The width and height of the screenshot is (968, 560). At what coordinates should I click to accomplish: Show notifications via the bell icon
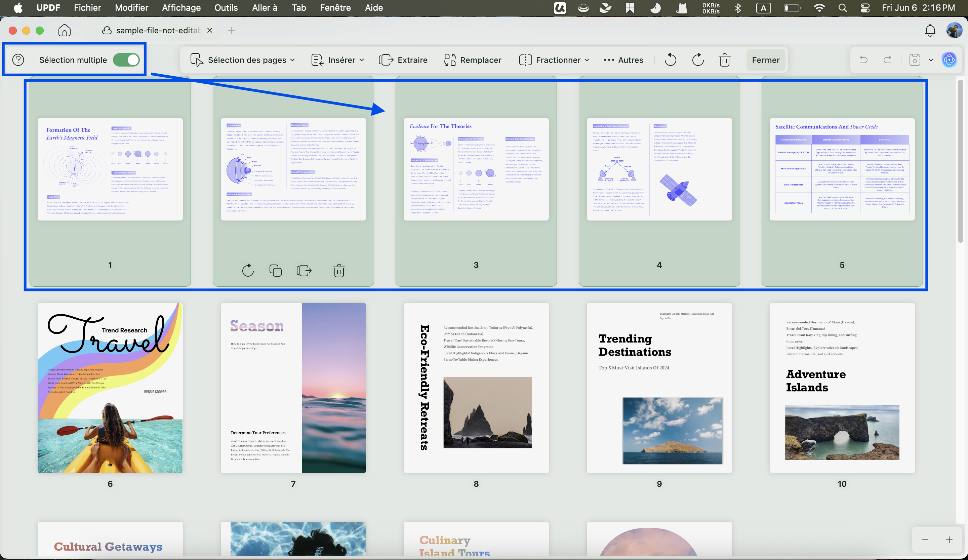click(x=930, y=30)
